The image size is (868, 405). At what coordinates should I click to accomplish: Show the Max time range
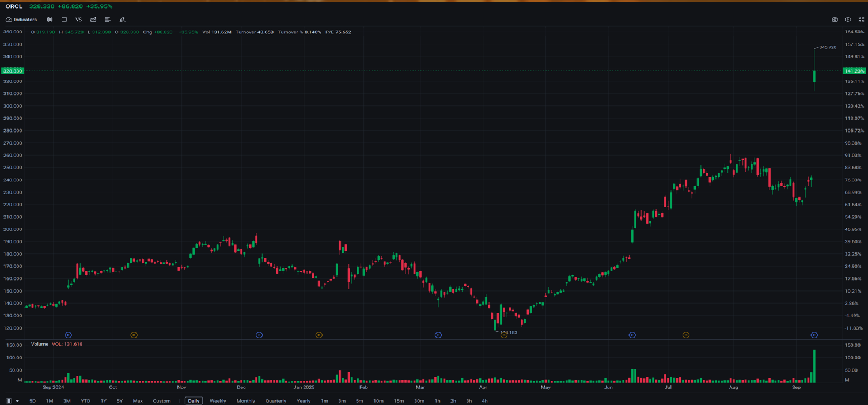click(x=138, y=401)
